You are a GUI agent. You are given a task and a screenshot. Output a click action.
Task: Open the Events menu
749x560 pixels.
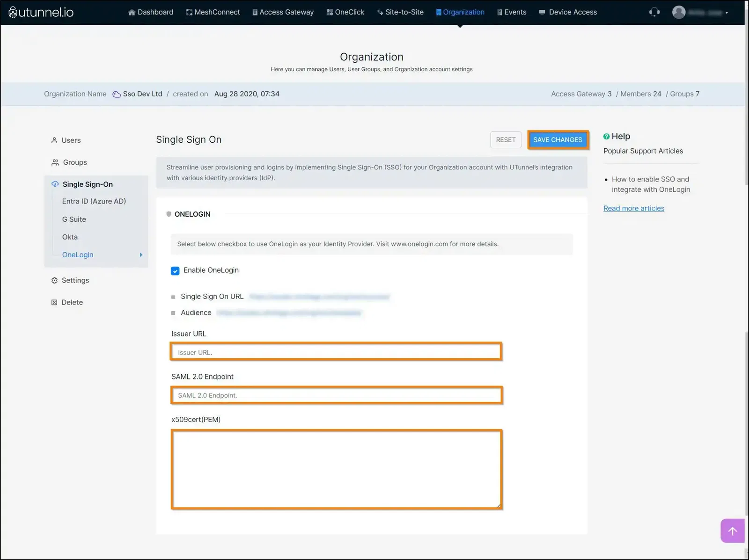click(x=512, y=12)
